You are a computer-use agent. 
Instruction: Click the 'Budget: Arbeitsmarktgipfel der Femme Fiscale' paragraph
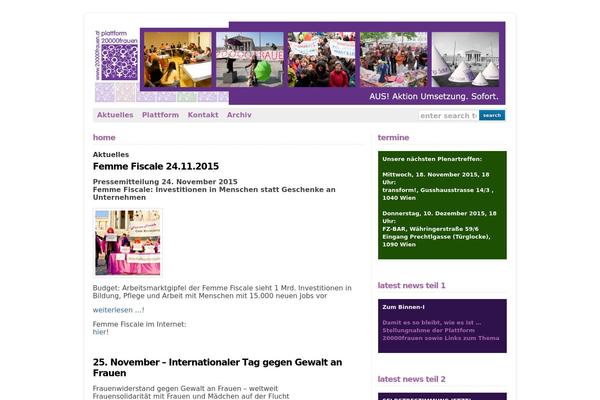tap(222, 292)
